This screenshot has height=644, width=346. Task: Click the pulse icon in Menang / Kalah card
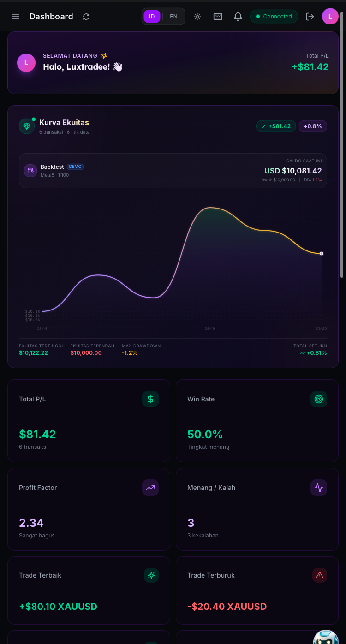pyautogui.click(x=319, y=488)
